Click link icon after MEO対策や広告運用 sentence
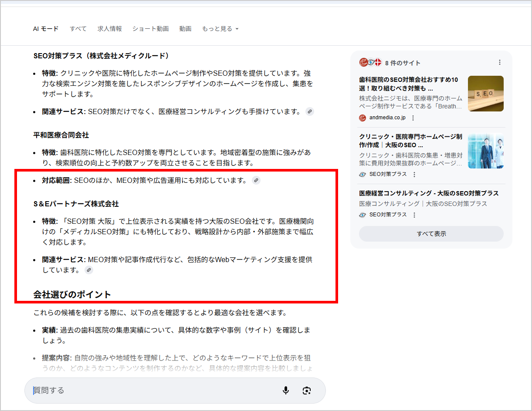532x411 pixels. pyautogui.click(x=256, y=180)
